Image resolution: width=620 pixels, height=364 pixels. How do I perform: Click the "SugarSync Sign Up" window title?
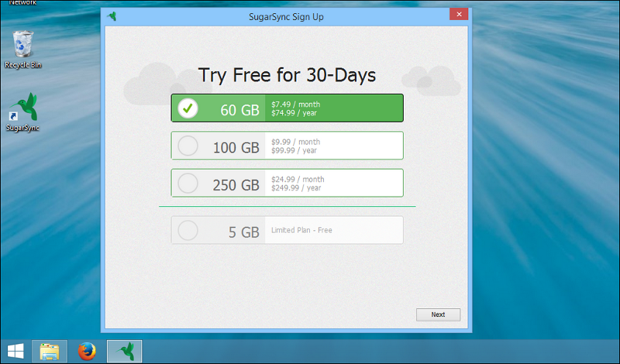click(x=286, y=17)
